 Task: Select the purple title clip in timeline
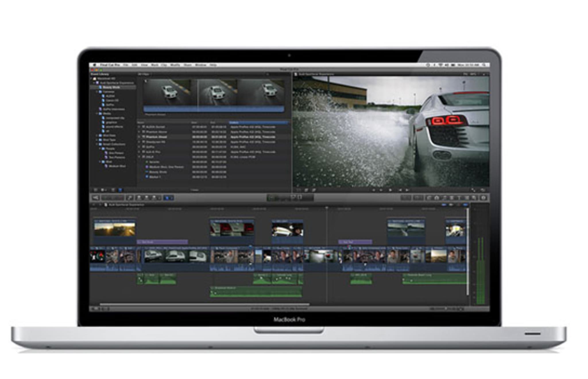[x=162, y=242]
